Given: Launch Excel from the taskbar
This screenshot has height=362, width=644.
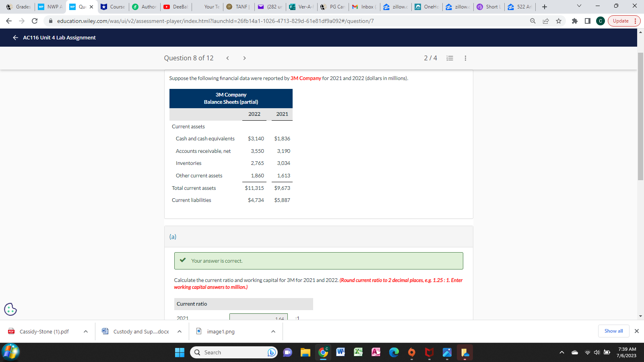Looking at the screenshot, I should pos(358,352).
